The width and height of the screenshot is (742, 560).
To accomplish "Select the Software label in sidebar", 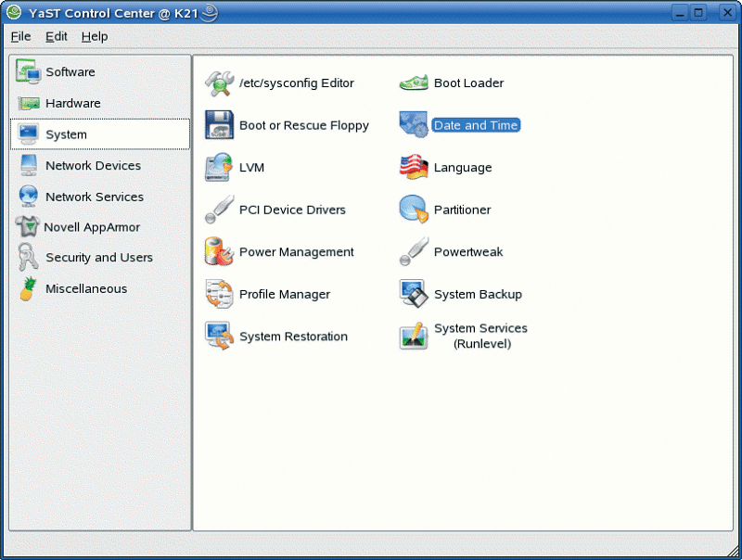I will [x=70, y=72].
